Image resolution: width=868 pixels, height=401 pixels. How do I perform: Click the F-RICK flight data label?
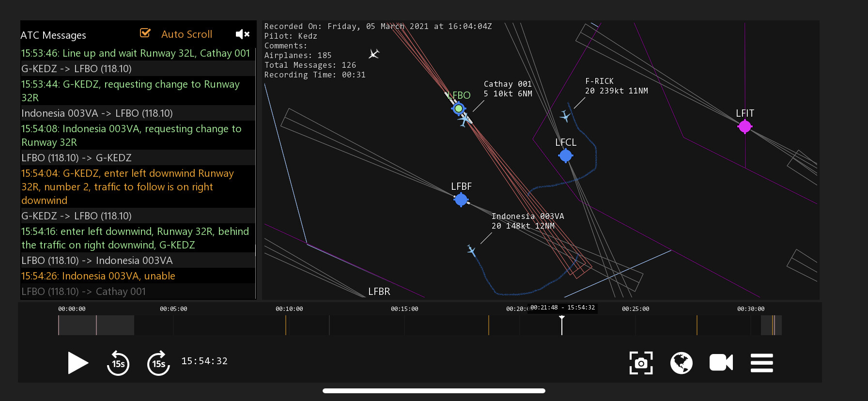(x=616, y=86)
